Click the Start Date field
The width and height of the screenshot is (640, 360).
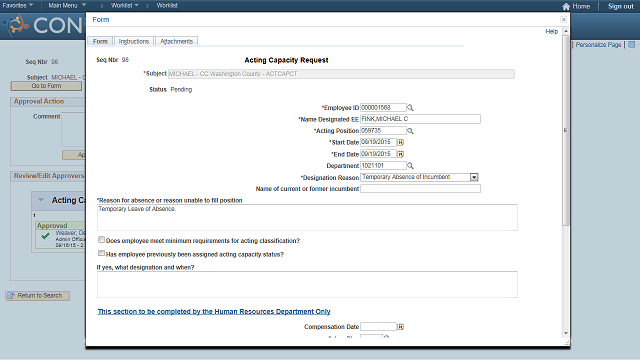pyautogui.click(x=378, y=142)
